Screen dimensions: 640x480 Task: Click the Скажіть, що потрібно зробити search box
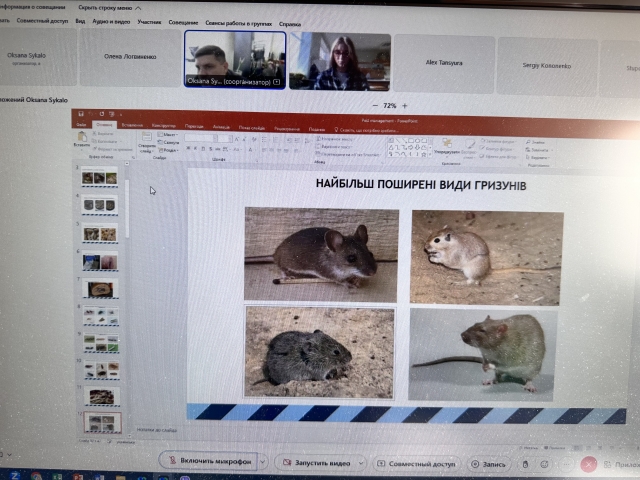pyautogui.click(x=369, y=130)
